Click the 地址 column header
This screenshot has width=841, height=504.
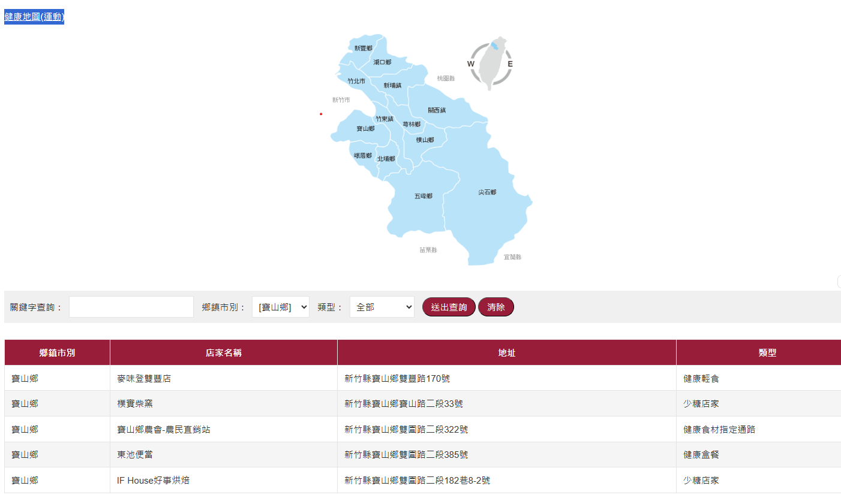click(x=506, y=353)
